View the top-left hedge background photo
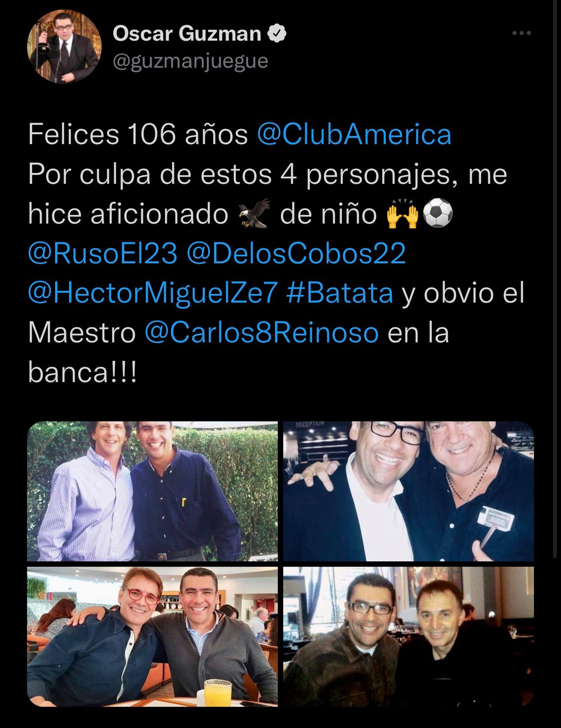561x728 pixels. click(x=152, y=491)
